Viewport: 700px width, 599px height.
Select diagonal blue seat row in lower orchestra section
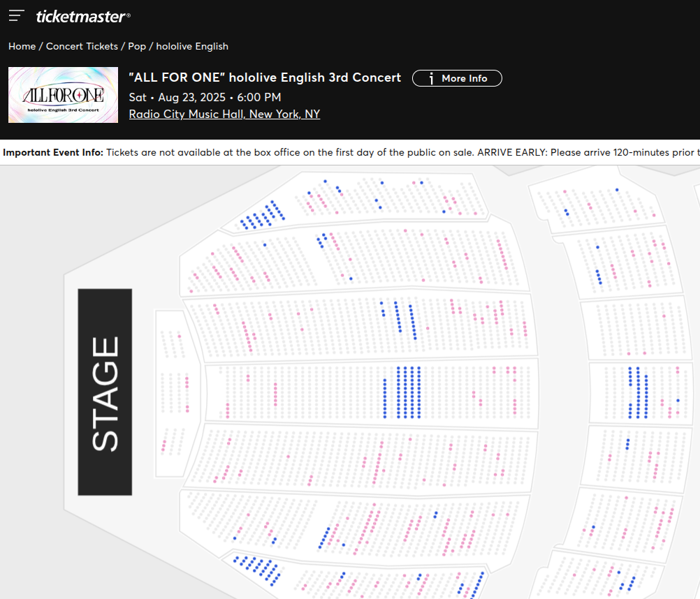point(325,538)
